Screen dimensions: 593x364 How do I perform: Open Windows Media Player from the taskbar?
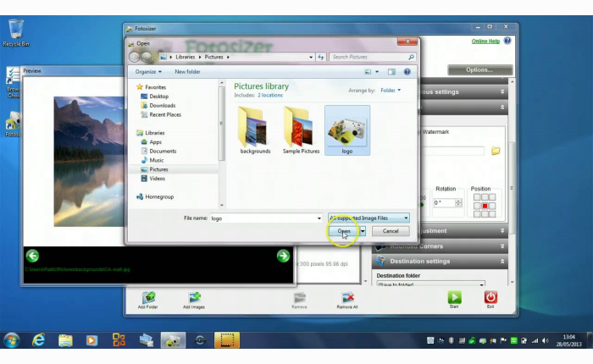point(91,340)
